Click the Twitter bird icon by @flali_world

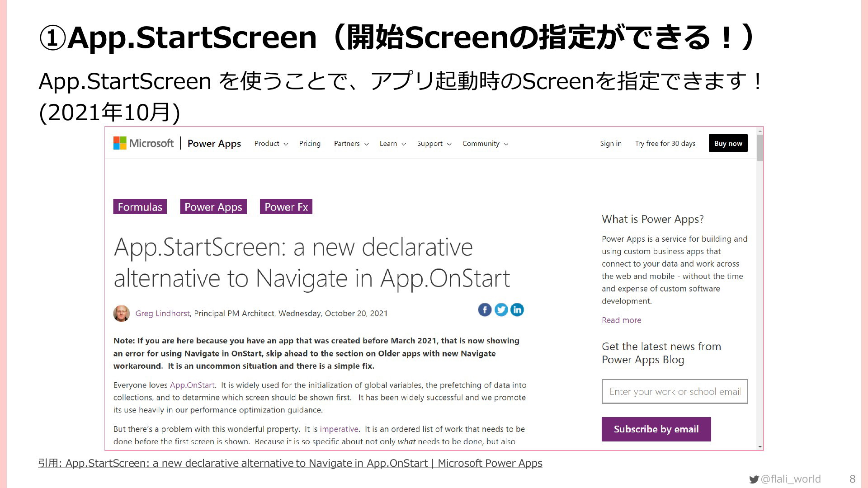tap(754, 479)
